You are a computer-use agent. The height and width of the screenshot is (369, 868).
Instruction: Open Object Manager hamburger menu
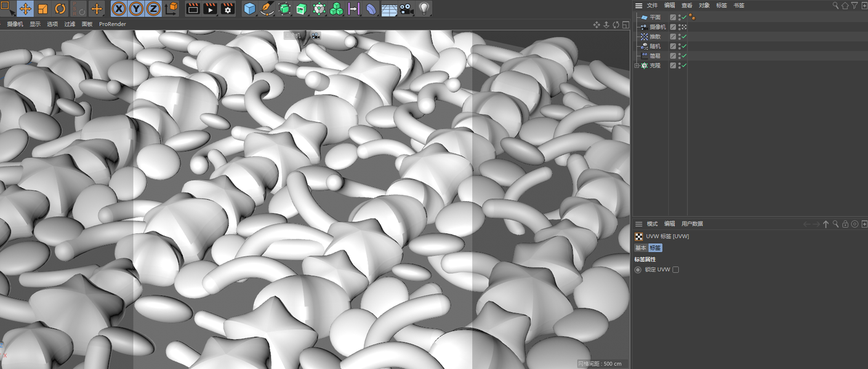pyautogui.click(x=639, y=6)
